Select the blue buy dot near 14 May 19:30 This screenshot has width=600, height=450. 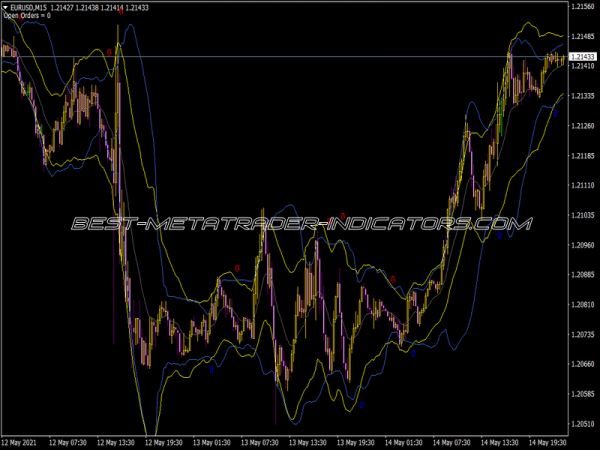[556, 114]
